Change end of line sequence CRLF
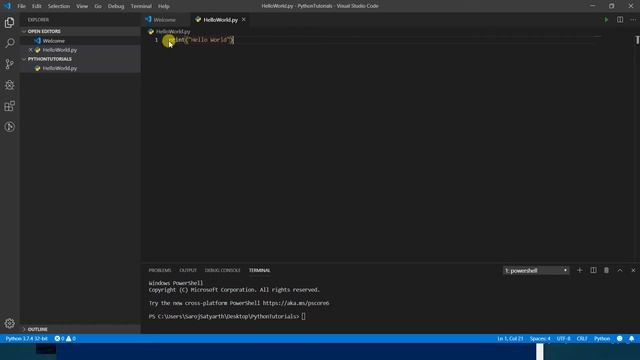 [582, 338]
